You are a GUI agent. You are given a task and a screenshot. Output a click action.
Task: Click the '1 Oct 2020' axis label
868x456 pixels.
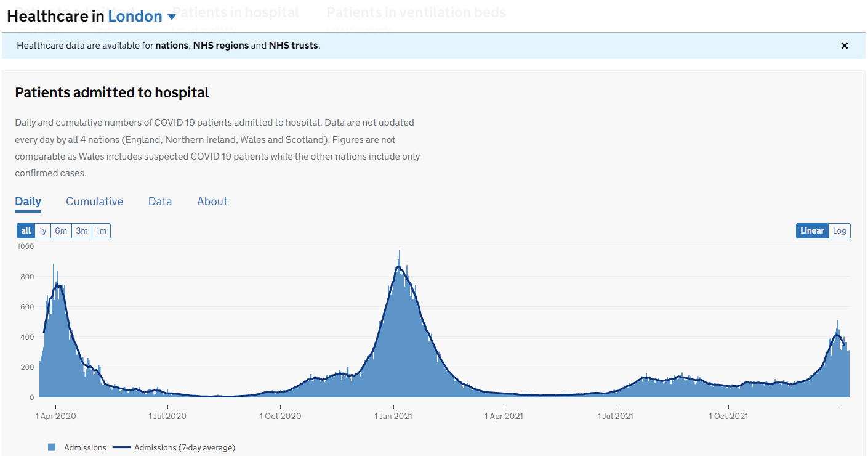[281, 416]
